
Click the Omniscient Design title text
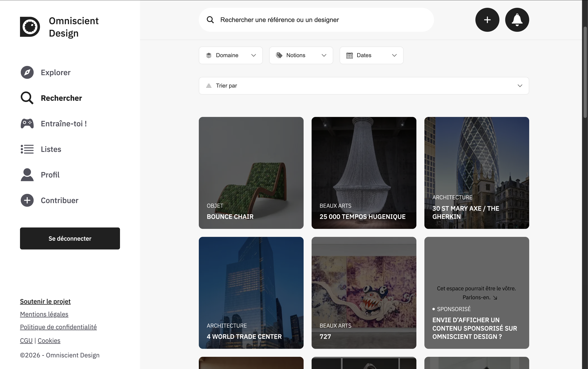(74, 27)
